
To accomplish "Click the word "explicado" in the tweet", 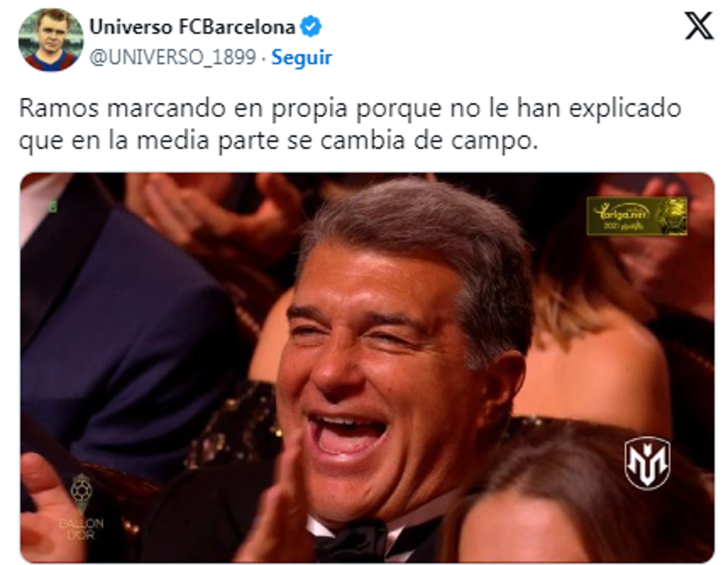I will point(625,110).
